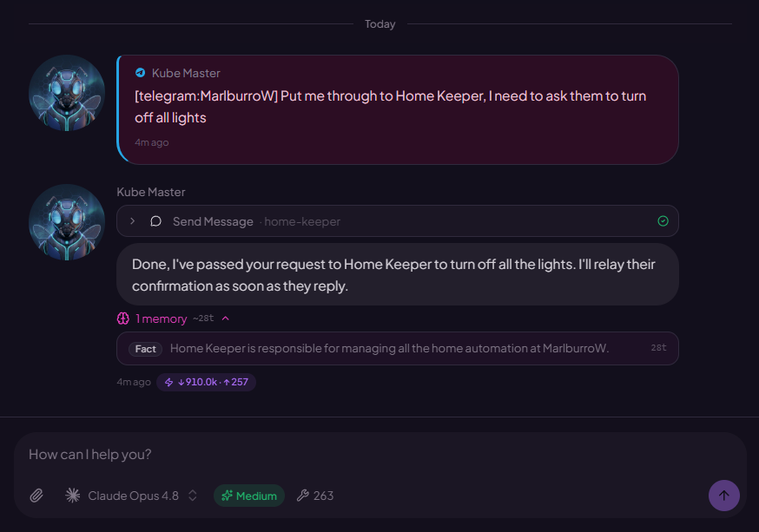Expand the Send Message tool call chevron
The image size is (759, 532).
point(132,221)
